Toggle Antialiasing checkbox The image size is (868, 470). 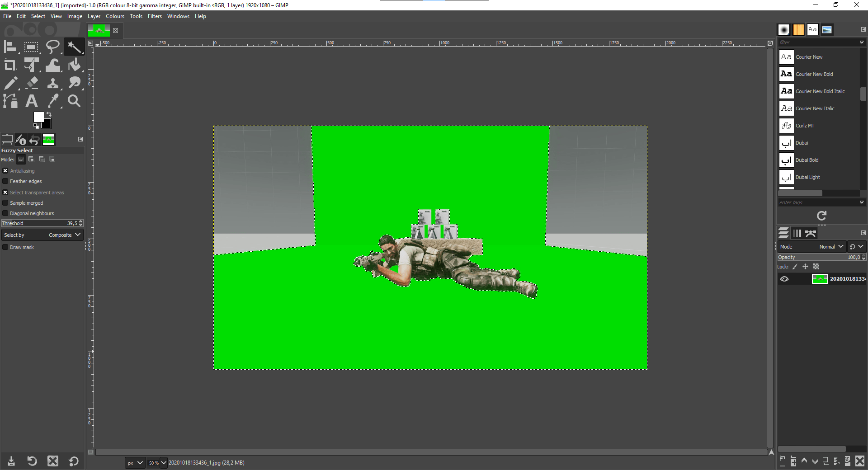5,171
